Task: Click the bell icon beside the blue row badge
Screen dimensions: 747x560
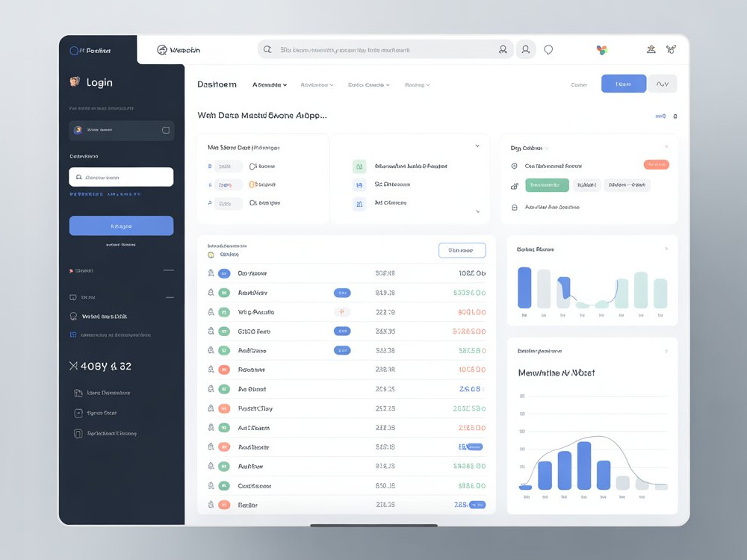Action: tap(211, 273)
